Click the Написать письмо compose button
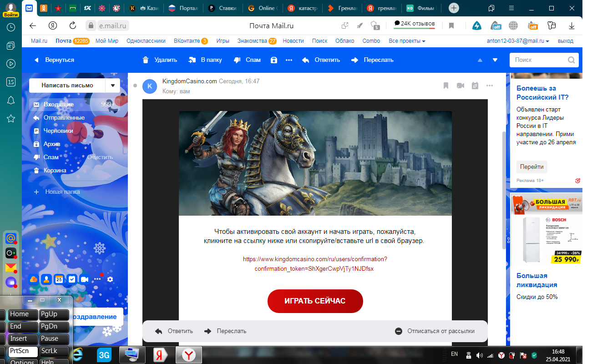Viewport: 592px width, 364px height. pos(67,86)
